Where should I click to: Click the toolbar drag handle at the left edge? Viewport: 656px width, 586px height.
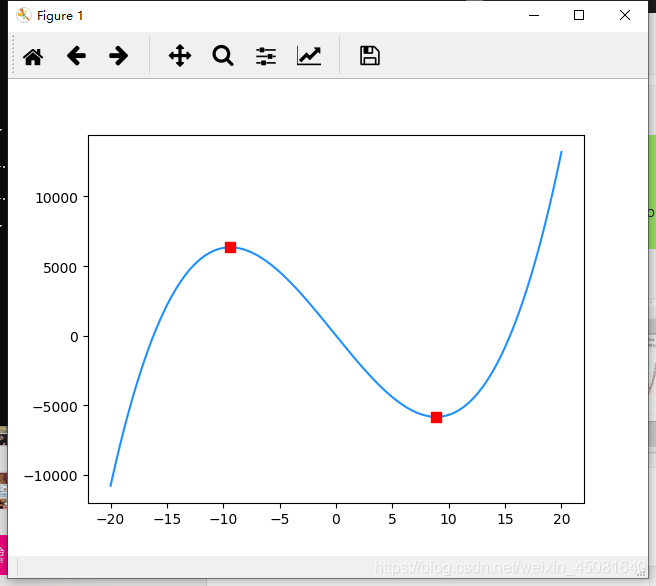coord(13,54)
